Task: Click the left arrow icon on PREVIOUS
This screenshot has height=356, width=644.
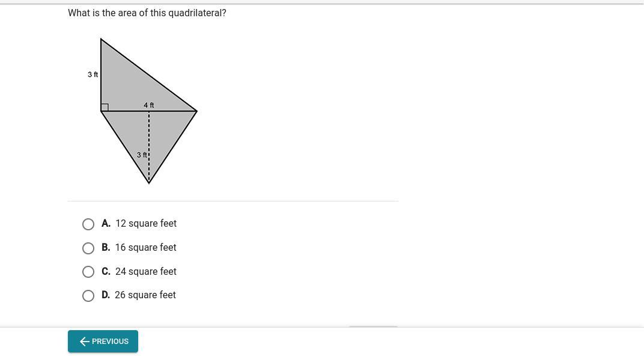Action: coord(85,342)
